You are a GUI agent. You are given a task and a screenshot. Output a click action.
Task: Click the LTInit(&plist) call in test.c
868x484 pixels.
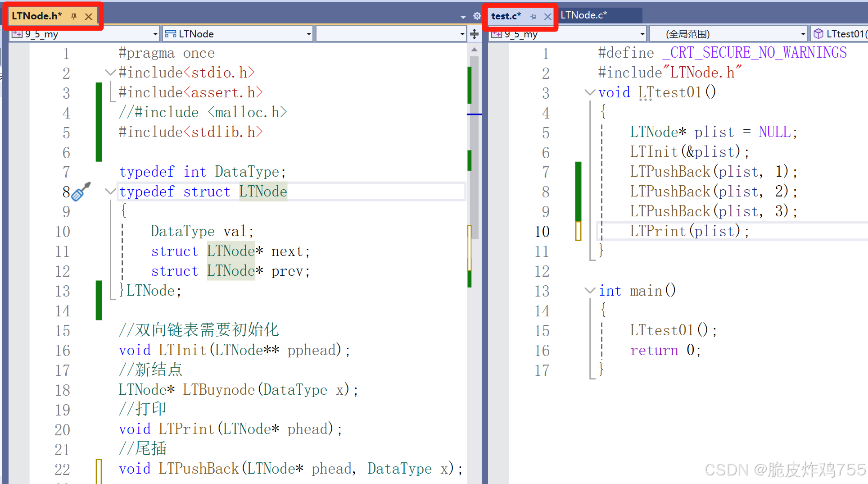(690, 152)
